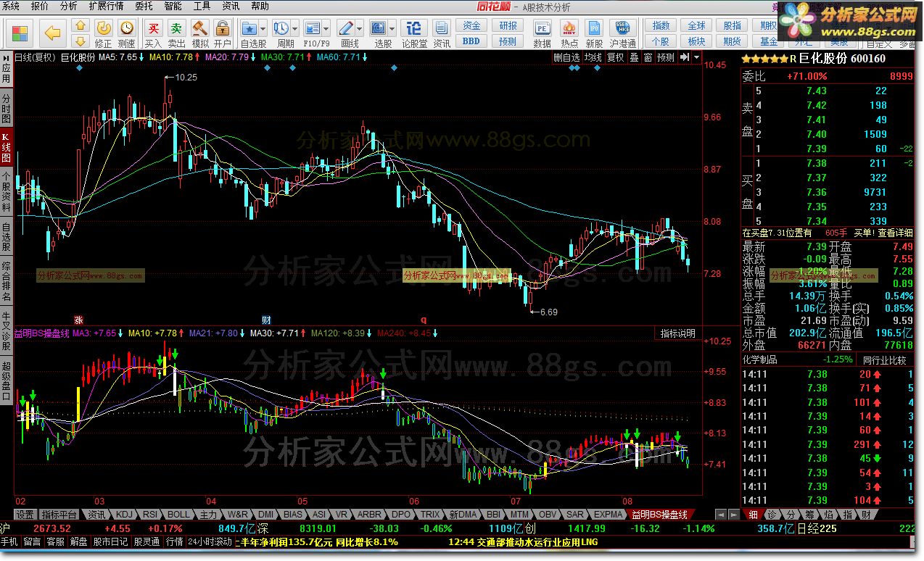Toggle the chart 预测 forecast option
924x561 pixels.
pyautogui.click(x=666, y=57)
